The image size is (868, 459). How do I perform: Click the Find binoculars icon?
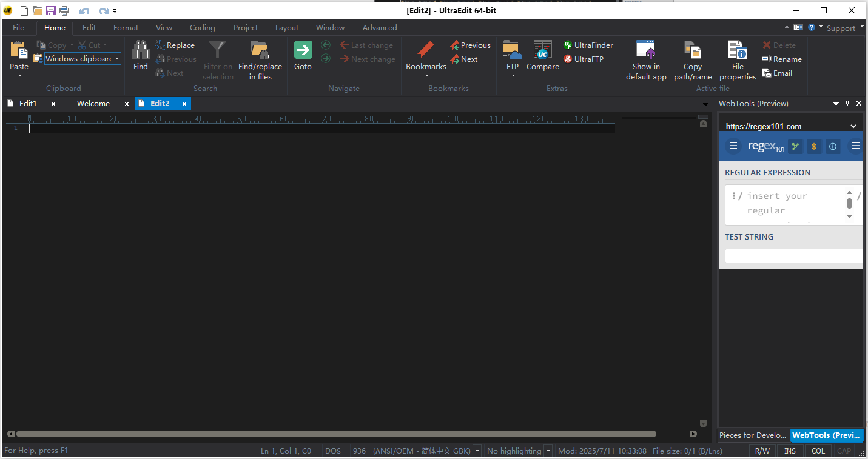140,51
